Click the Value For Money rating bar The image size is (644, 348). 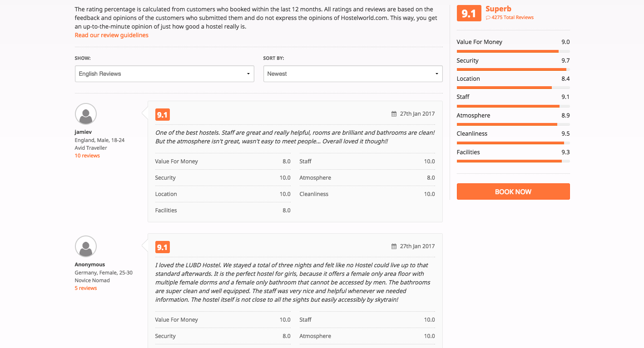click(513, 51)
